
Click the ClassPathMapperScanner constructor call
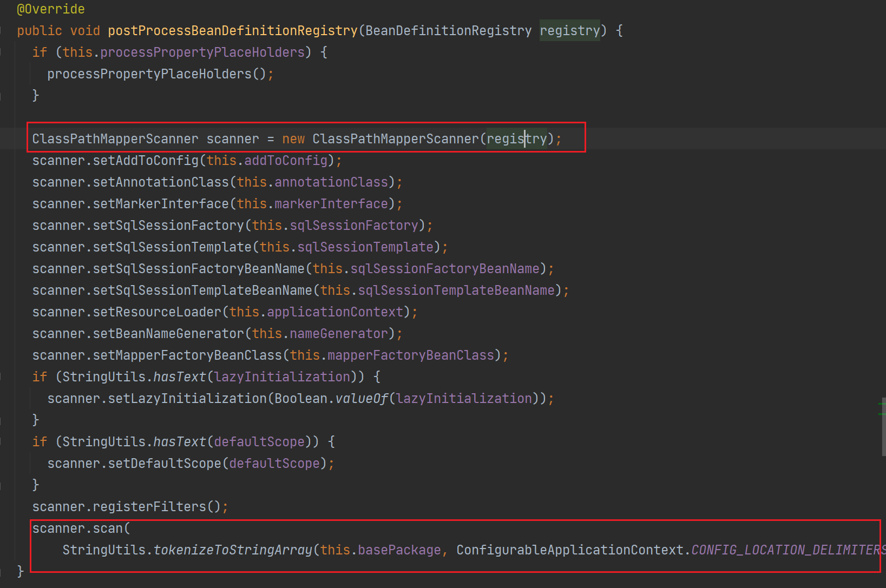tap(395, 139)
